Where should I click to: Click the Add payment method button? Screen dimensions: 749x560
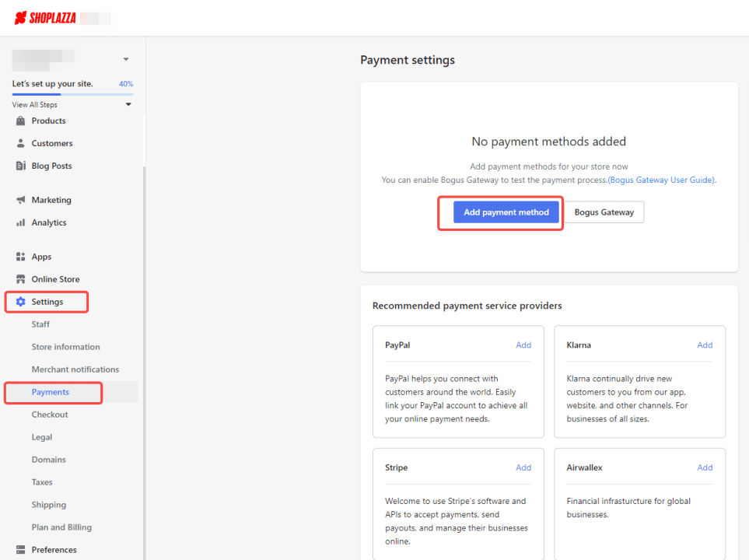[506, 212]
